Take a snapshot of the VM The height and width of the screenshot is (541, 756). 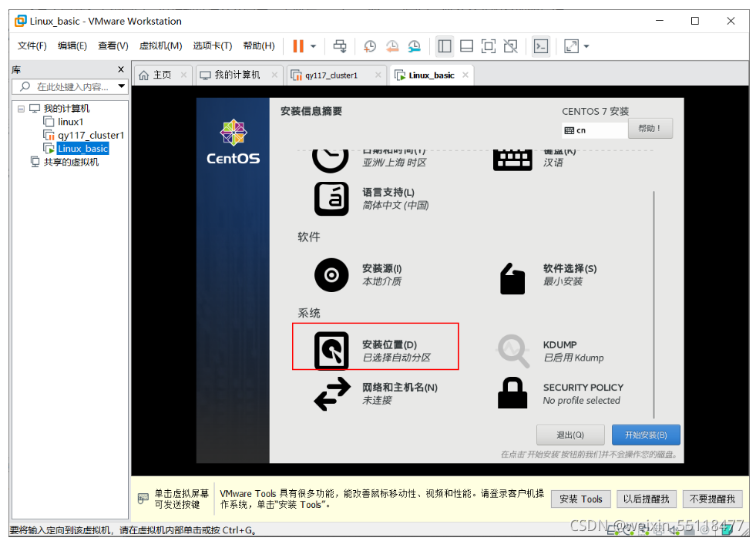370,46
